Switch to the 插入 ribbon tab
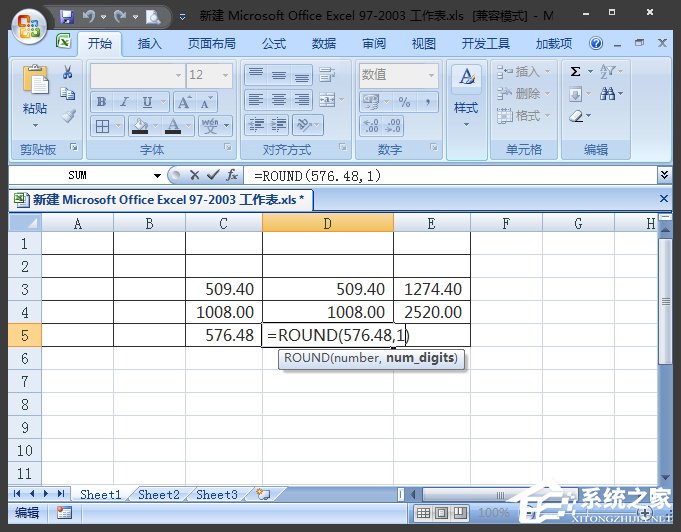681x532 pixels. click(x=150, y=44)
